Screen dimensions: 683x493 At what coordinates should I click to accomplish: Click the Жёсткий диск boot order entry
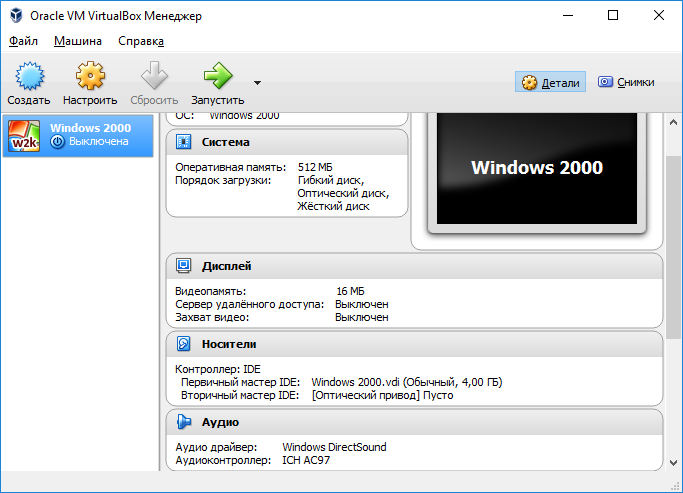[334, 206]
